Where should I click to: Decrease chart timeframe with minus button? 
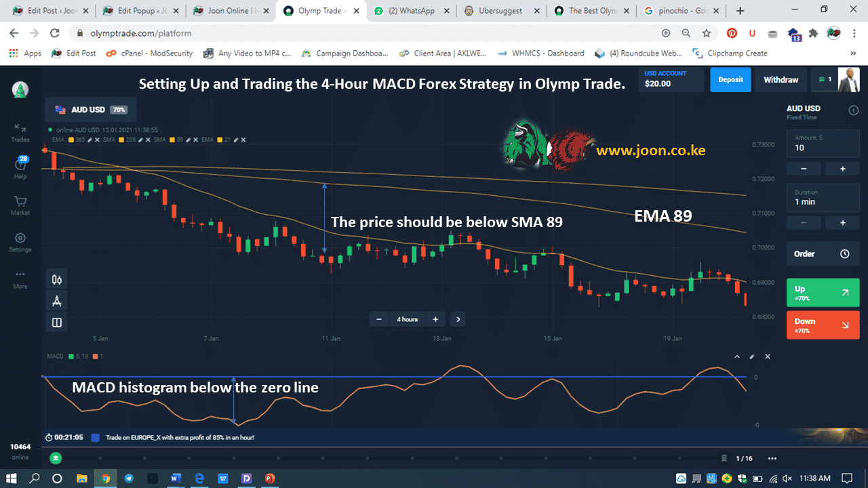click(x=379, y=319)
